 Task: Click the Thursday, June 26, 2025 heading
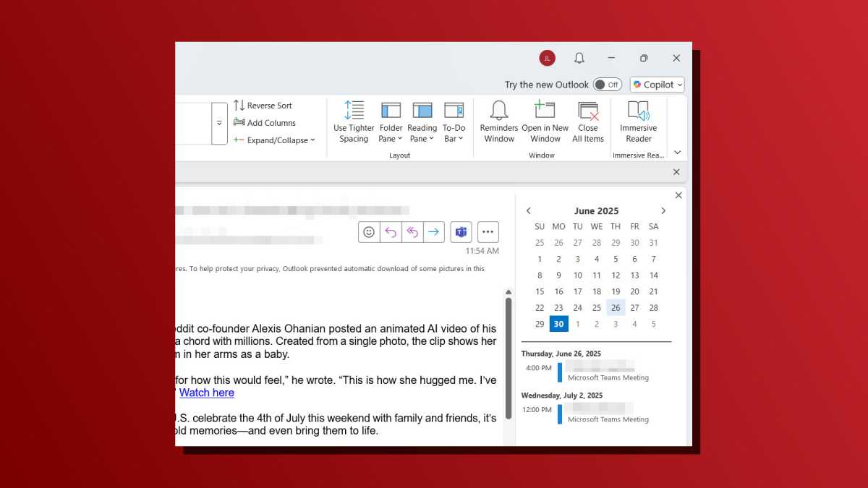pyautogui.click(x=561, y=354)
